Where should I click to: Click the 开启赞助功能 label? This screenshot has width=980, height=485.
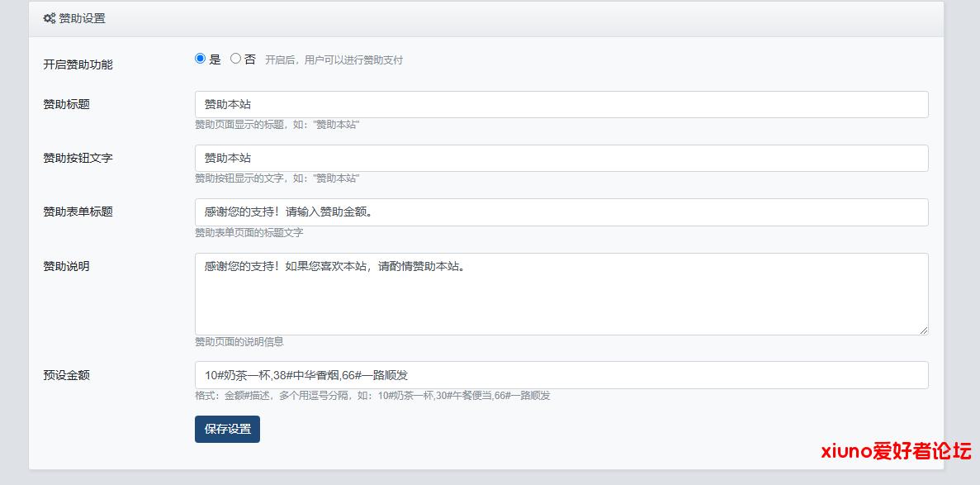click(x=78, y=64)
